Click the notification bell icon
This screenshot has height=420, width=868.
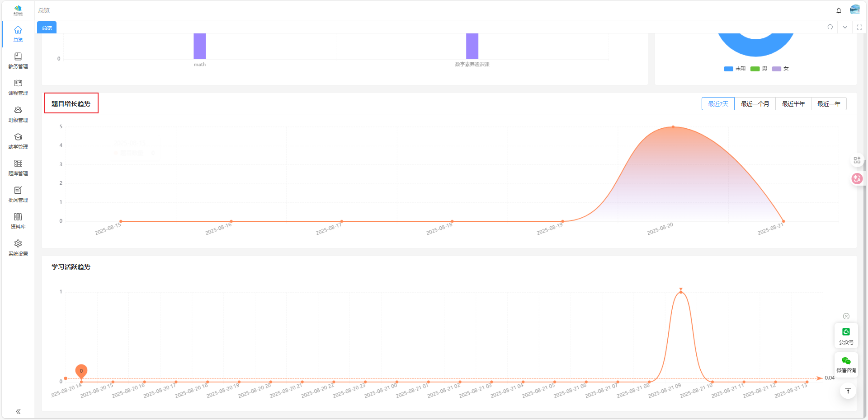click(839, 10)
